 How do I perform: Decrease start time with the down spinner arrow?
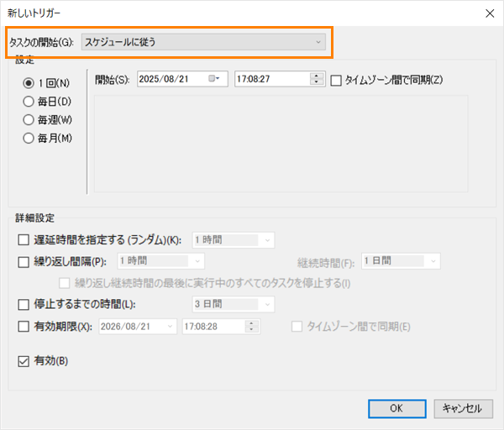click(317, 82)
